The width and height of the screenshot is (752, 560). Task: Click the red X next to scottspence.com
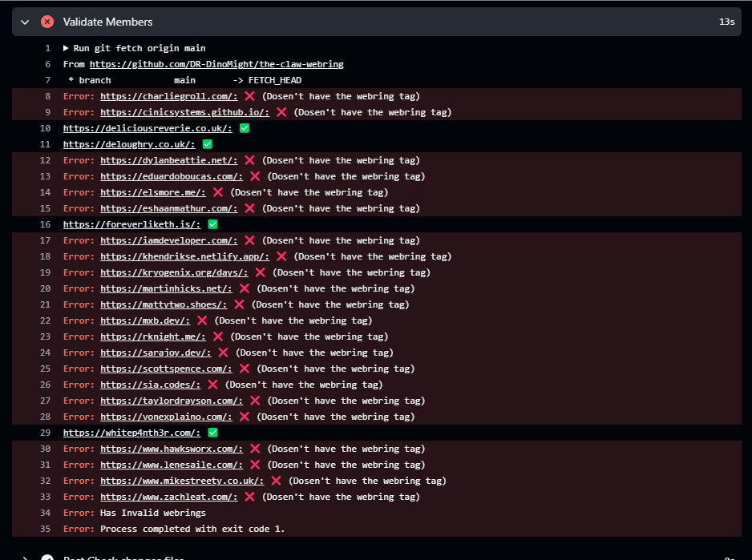(x=245, y=369)
